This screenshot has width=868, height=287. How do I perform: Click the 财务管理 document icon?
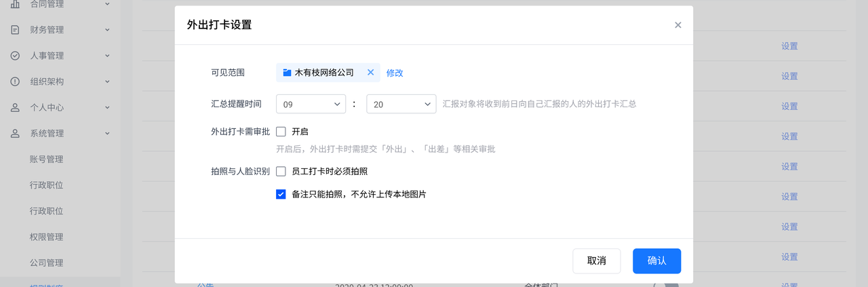[15, 30]
